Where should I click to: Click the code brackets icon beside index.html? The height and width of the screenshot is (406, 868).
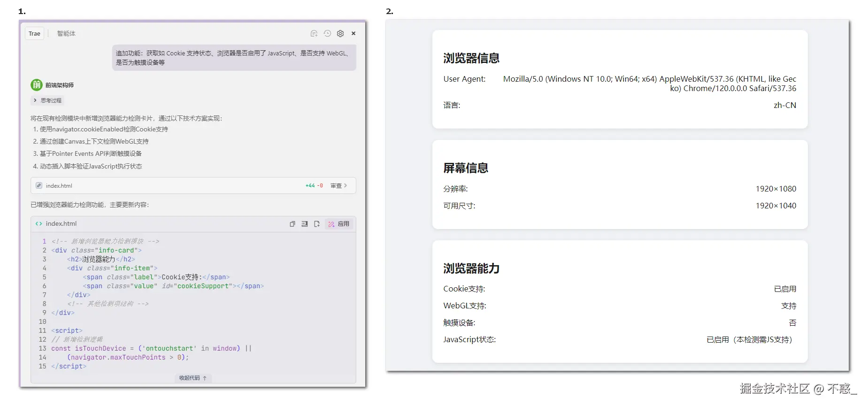(39, 224)
